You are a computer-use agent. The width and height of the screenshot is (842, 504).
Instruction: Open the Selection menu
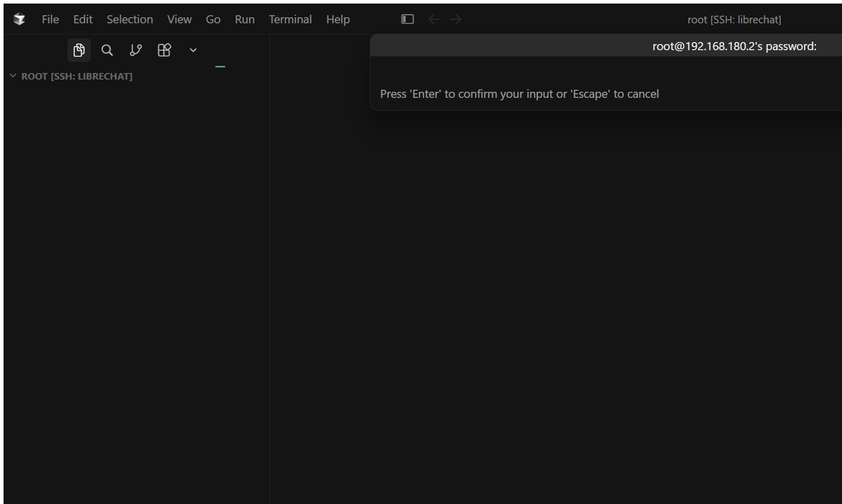pos(129,19)
